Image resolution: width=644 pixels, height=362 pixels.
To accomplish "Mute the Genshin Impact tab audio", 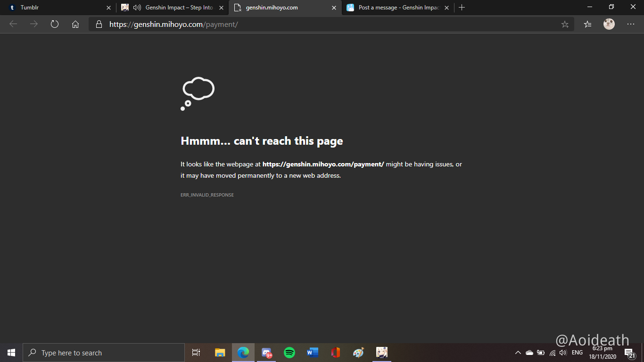I will click(x=137, y=8).
